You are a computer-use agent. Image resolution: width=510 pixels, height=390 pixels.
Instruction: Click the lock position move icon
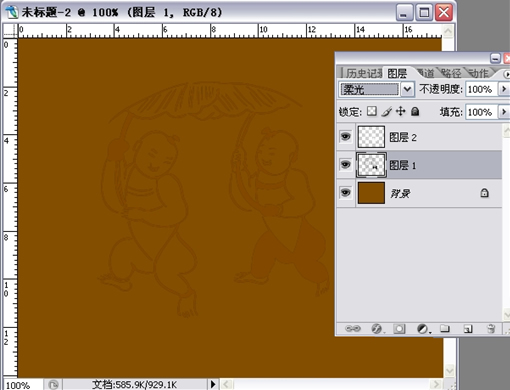tap(400, 111)
